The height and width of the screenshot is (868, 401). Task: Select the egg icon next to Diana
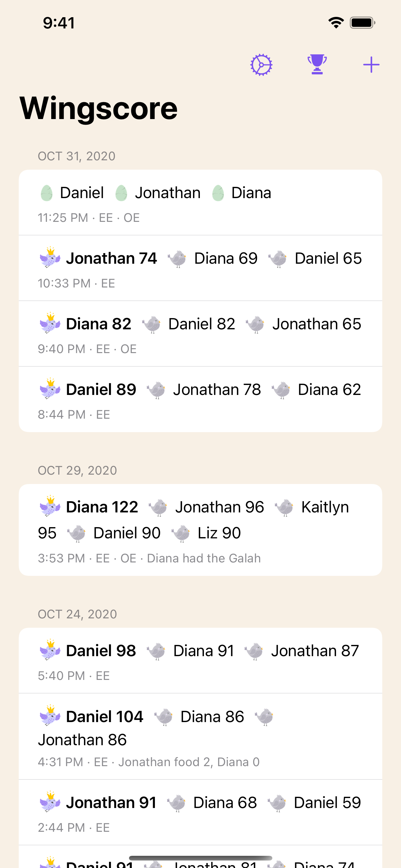coord(218,192)
